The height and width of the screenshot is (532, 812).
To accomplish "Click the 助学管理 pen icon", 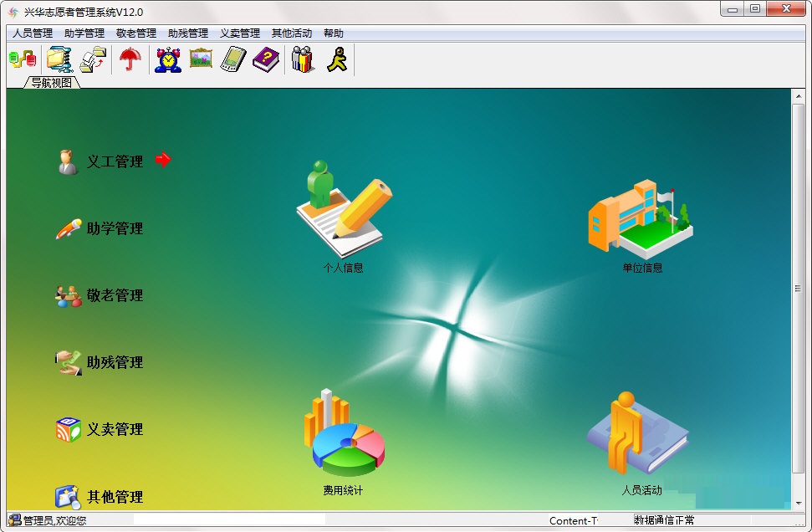I will pos(69,228).
